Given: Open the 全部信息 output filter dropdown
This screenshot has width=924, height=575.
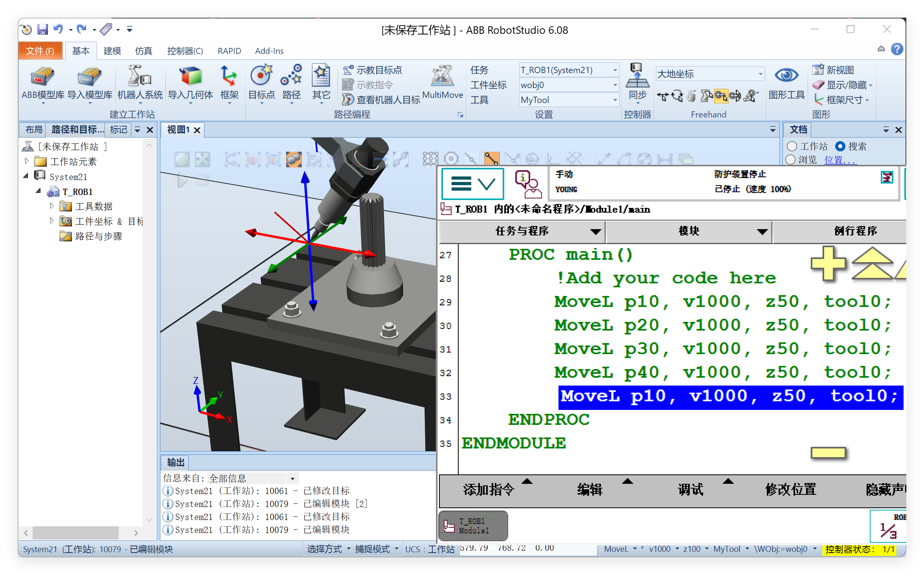Looking at the screenshot, I should (292, 478).
